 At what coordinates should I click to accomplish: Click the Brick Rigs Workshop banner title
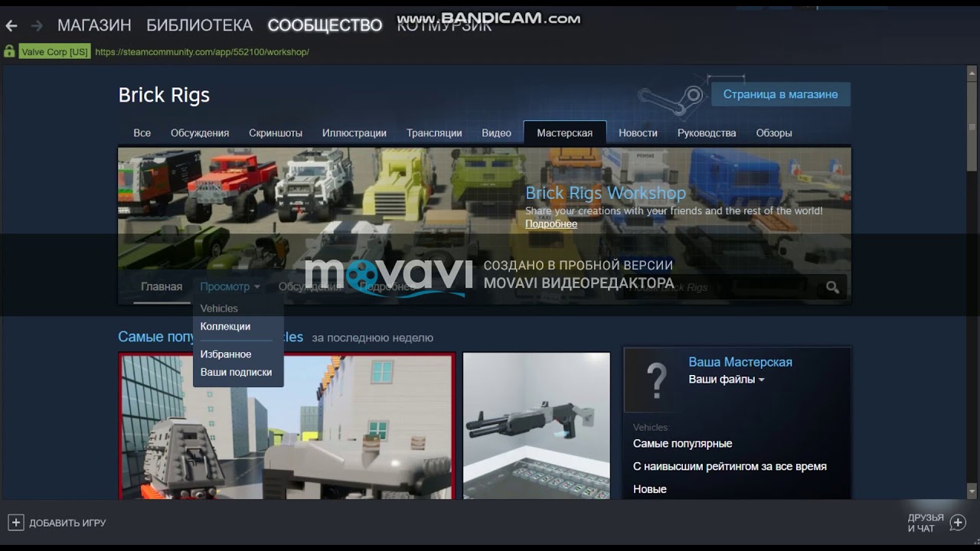606,193
